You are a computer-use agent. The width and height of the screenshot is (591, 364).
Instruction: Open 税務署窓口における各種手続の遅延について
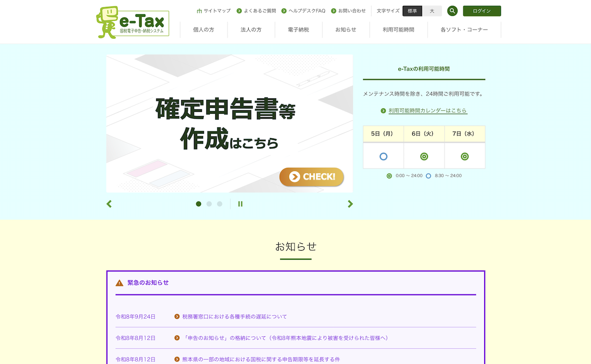[x=234, y=317]
